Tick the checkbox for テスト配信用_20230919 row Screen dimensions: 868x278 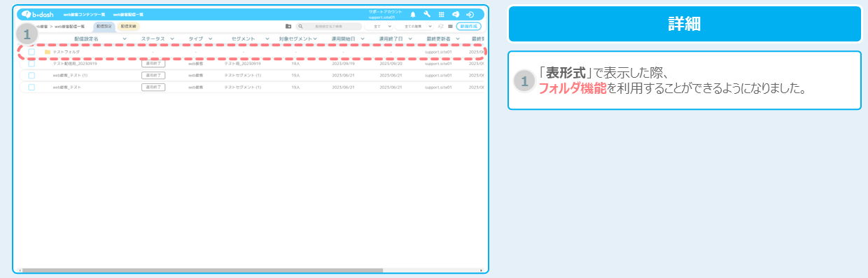[31, 63]
